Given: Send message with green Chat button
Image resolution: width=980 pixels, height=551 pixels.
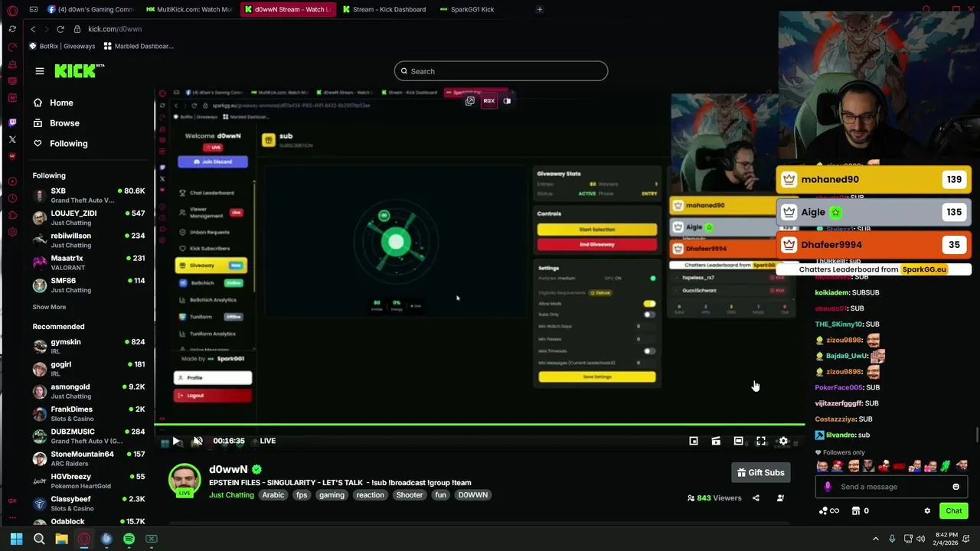Looking at the screenshot, I should click(x=953, y=511).
